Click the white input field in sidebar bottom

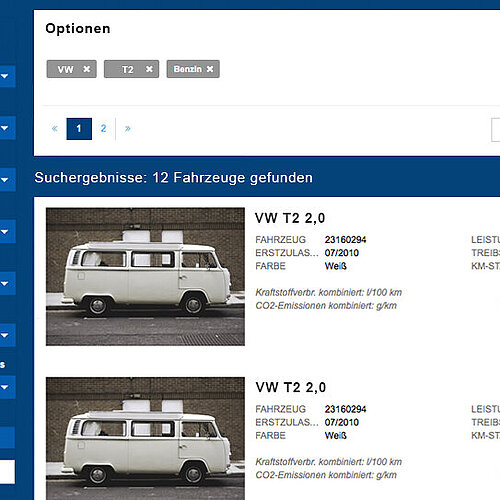click(7, 472)
